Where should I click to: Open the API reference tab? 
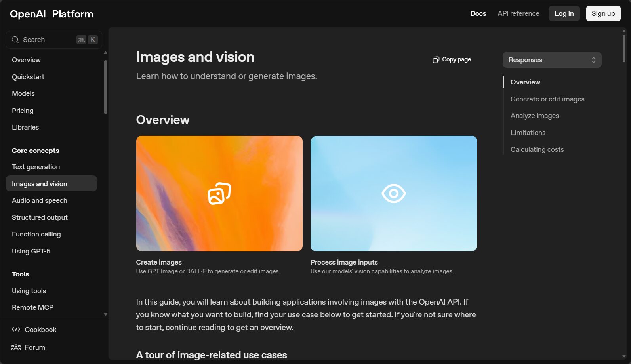coord(519,13)
